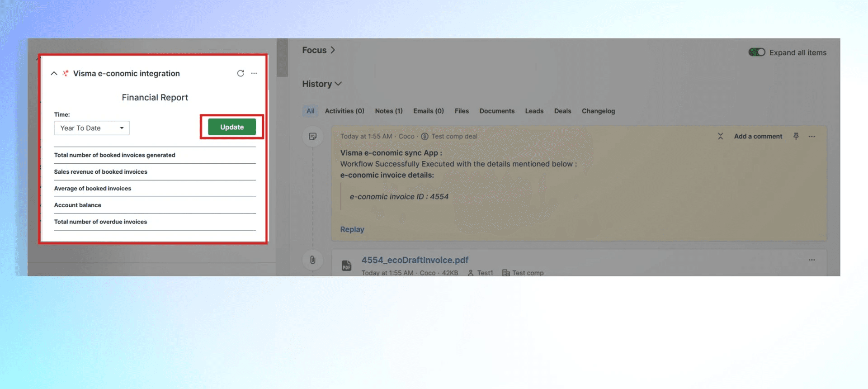This screenshot has height=389, width=868.
Task: Click the deal icon before Test comp deal
Action: 425,136
